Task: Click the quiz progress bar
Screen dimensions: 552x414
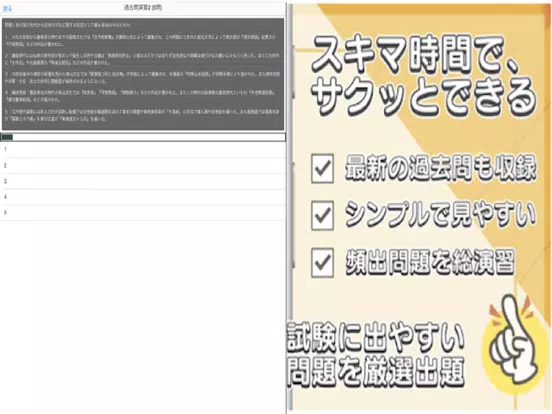Action: coord(143,137)
